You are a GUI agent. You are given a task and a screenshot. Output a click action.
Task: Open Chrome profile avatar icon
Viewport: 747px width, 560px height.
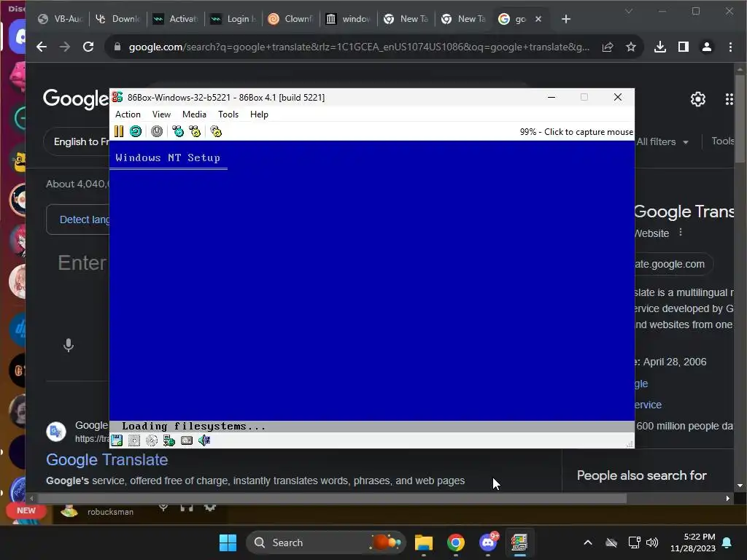pyautogui.click(x=706, y=47)
